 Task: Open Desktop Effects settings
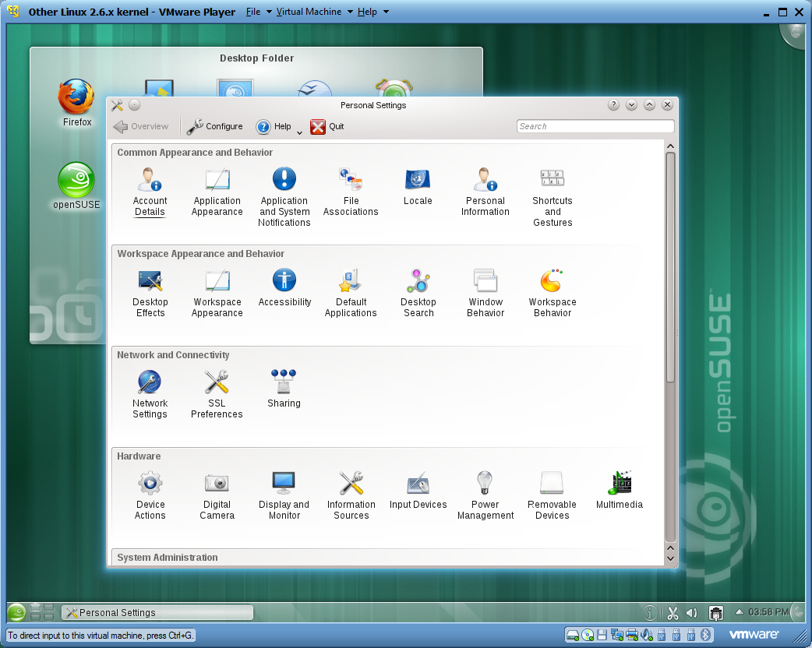150,293
